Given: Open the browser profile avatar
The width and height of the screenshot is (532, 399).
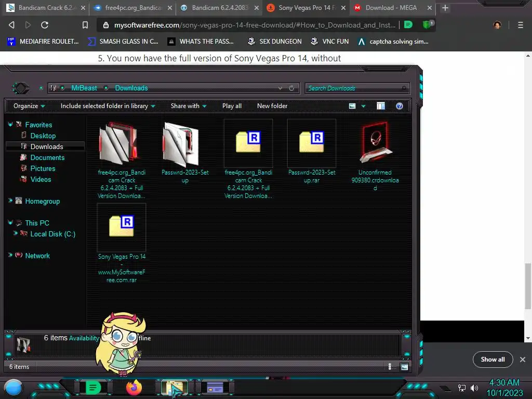Looking at the screenshot, I should (x=497, y=25).
